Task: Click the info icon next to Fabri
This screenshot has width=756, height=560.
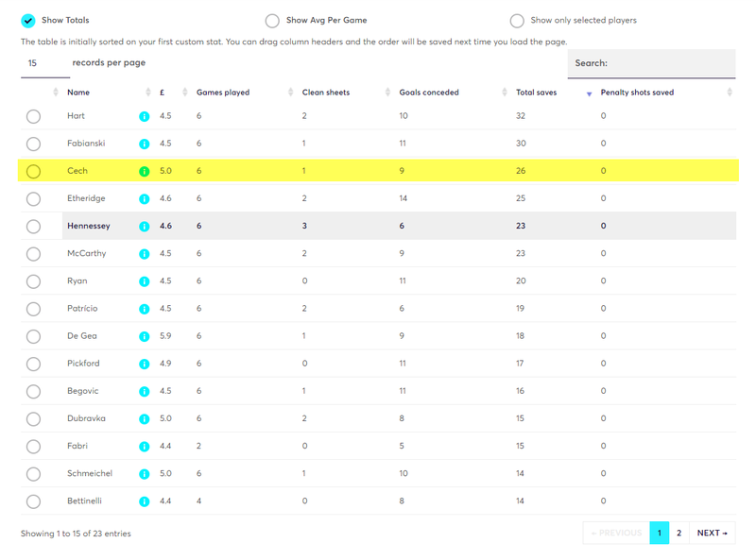Action: [145, 447]
